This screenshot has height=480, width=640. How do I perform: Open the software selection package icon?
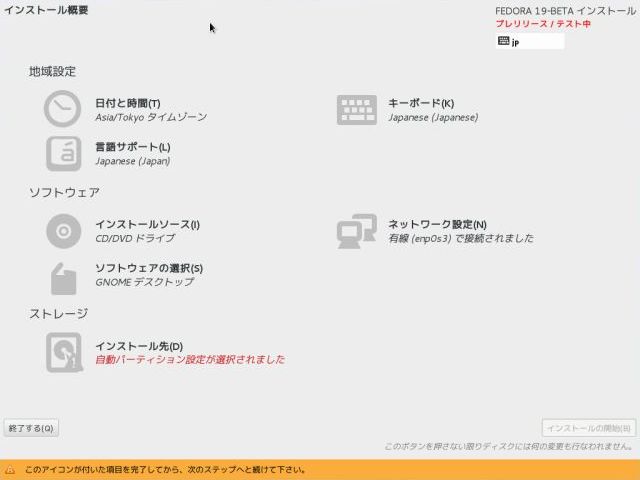64,279
